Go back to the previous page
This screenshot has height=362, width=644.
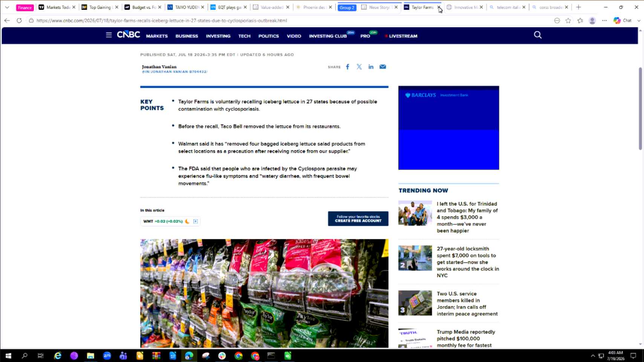pos(7,20)
